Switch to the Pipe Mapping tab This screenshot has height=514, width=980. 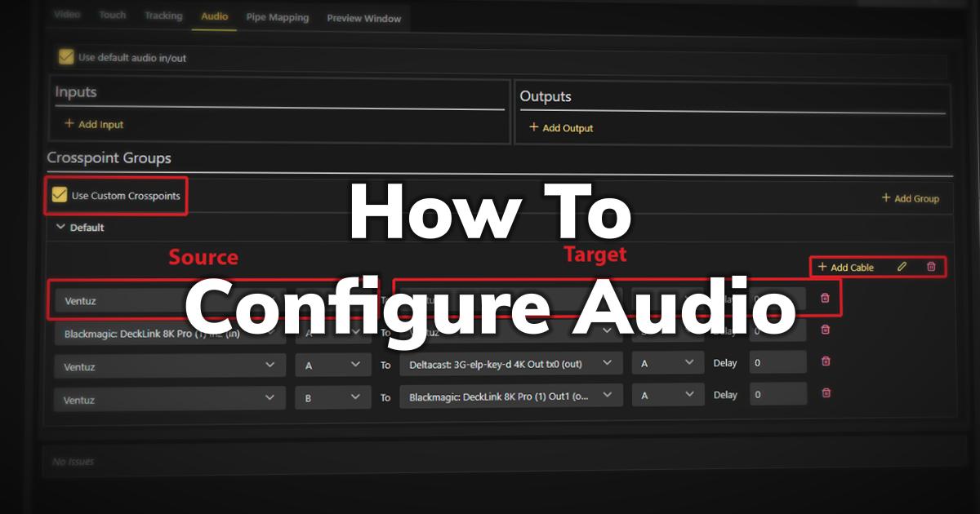tap(278, 17)
